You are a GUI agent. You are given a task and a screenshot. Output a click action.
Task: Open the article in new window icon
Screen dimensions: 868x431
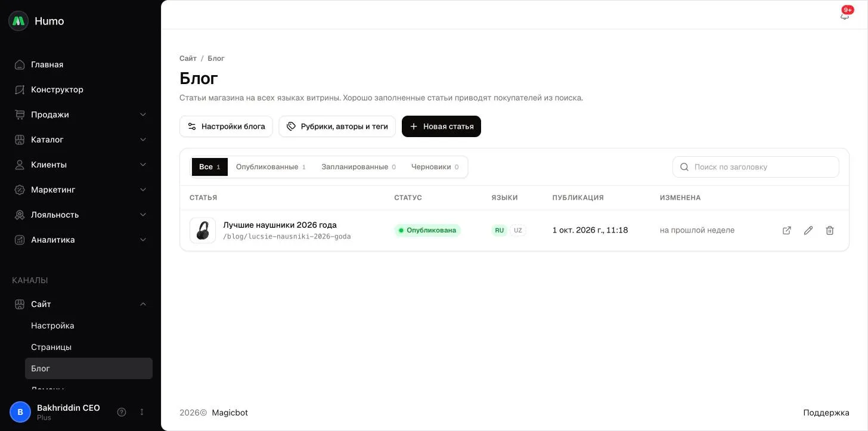[x=787, y=230]
